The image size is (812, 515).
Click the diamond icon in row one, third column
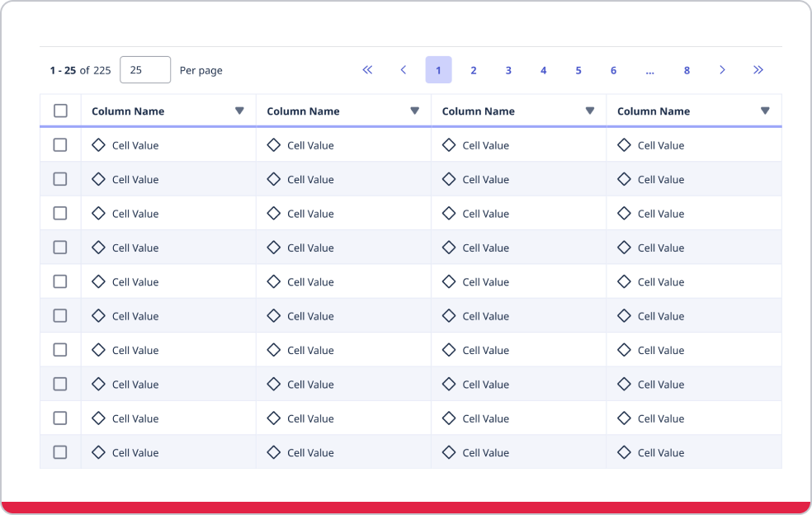[449, 145]
